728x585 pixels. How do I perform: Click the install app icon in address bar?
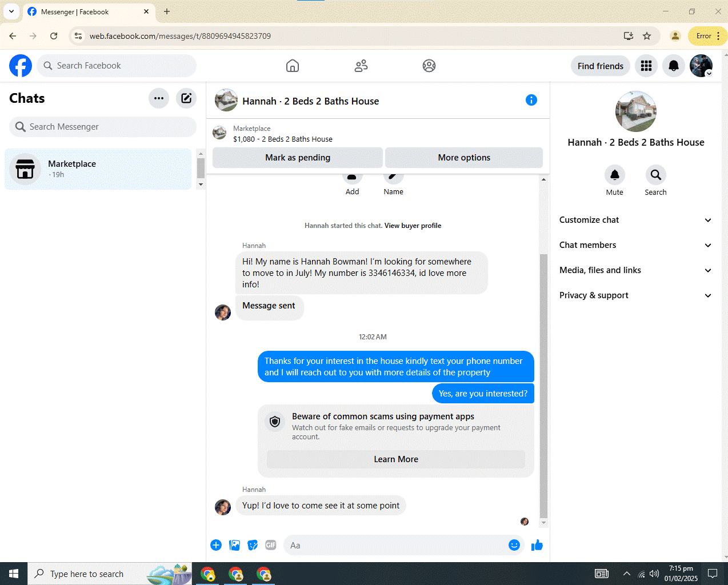click(629, 36)
